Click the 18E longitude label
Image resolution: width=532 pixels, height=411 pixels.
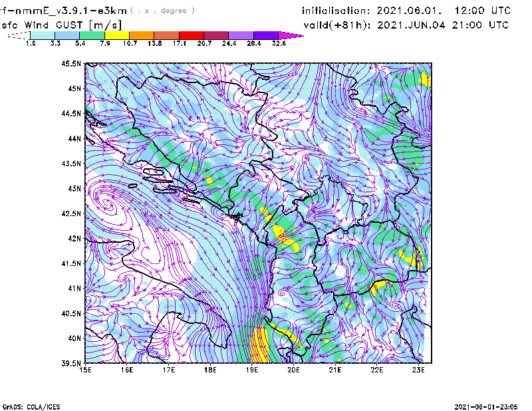(210, 370)
